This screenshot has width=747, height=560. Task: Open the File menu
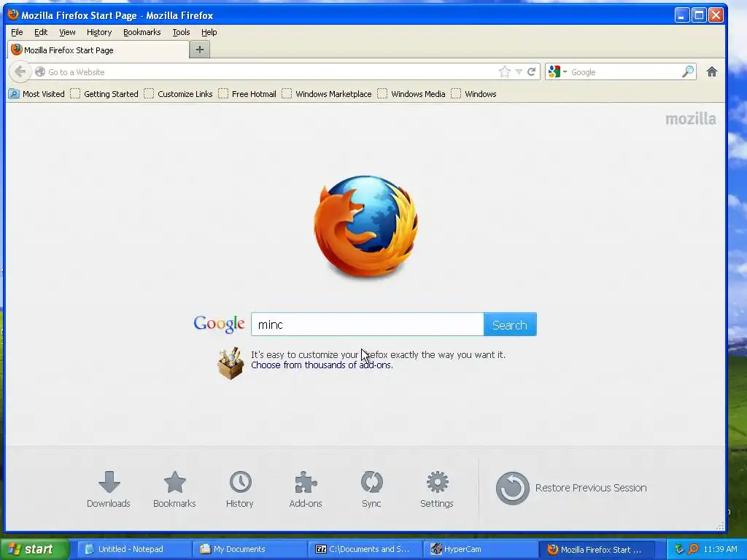tap(17, 32)
